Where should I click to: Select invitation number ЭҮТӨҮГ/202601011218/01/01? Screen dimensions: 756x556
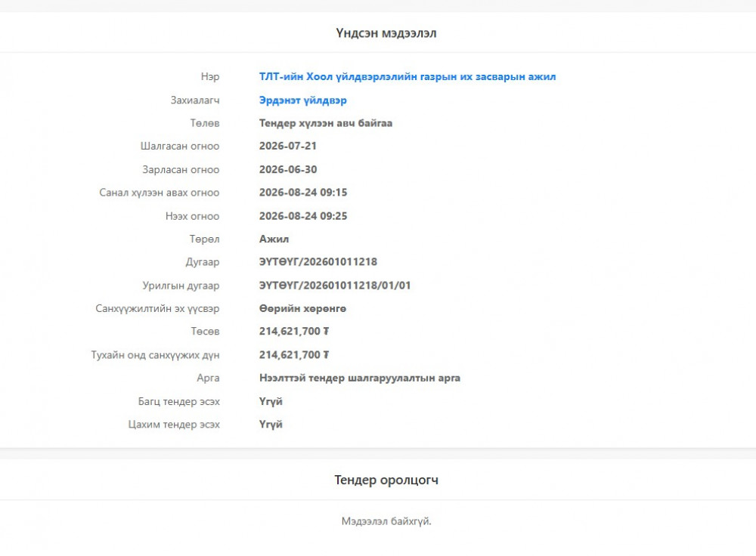[335, 286]
